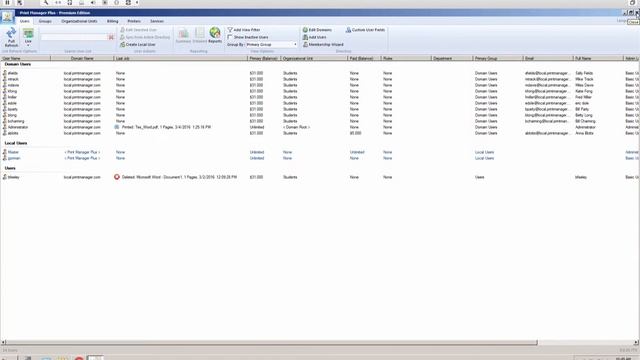Screen dimensions: 640x360
Task: Toggle the Show Inactive Users checkbox
Action: pos(230,37)
